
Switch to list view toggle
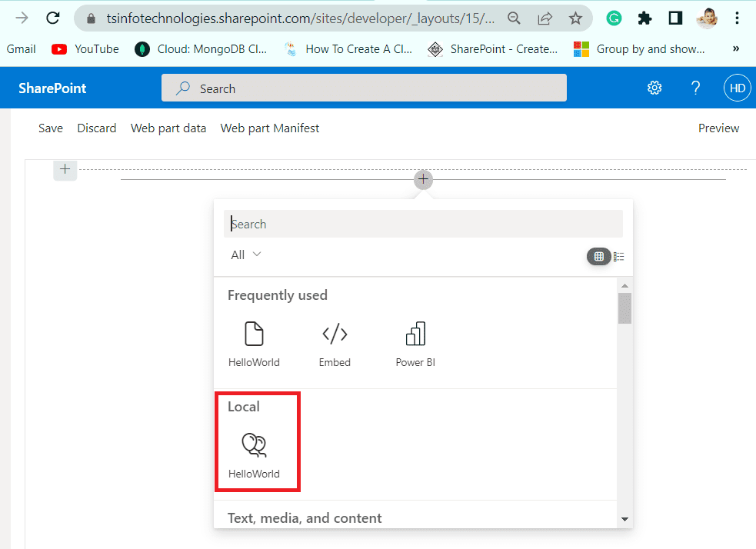click(x=618, y=256)
